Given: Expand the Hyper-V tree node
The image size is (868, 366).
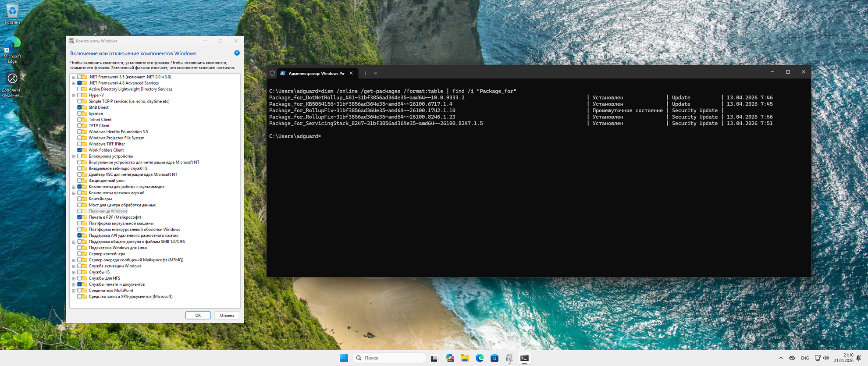Looking at the screenshot, I should [74, 96].
